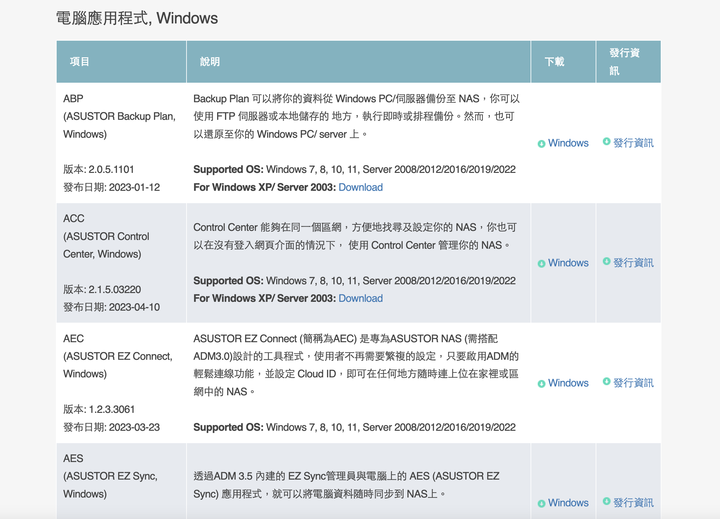
Task: Open the Windows download link for AES
Action: pos(568,503)
